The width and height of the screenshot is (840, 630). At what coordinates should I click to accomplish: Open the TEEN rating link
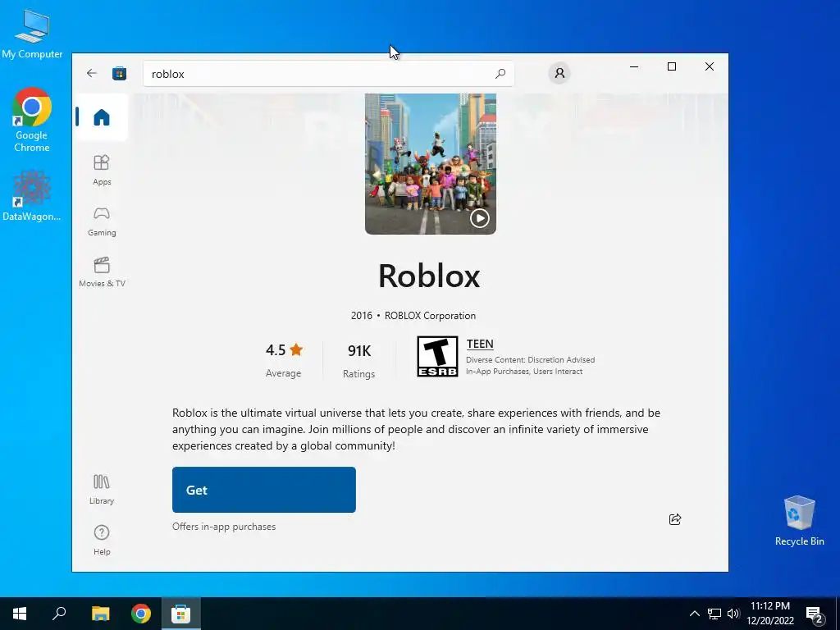480,344
